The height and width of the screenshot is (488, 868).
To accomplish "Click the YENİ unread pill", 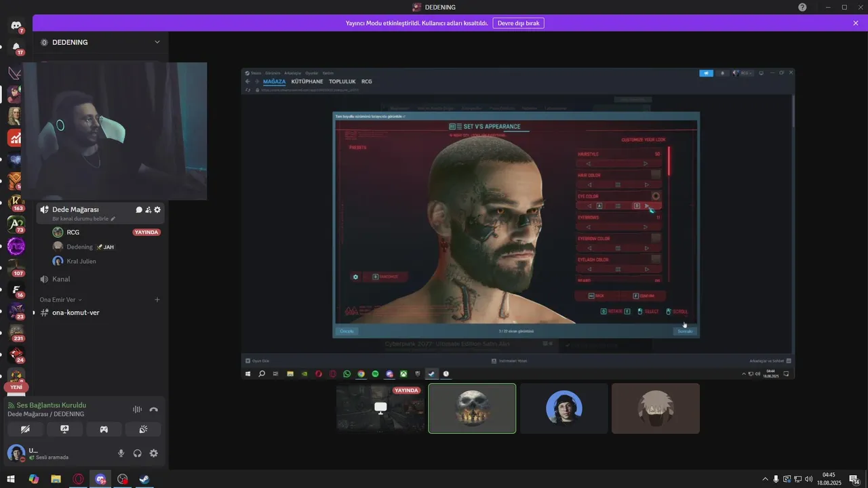I will pos(16,387).
